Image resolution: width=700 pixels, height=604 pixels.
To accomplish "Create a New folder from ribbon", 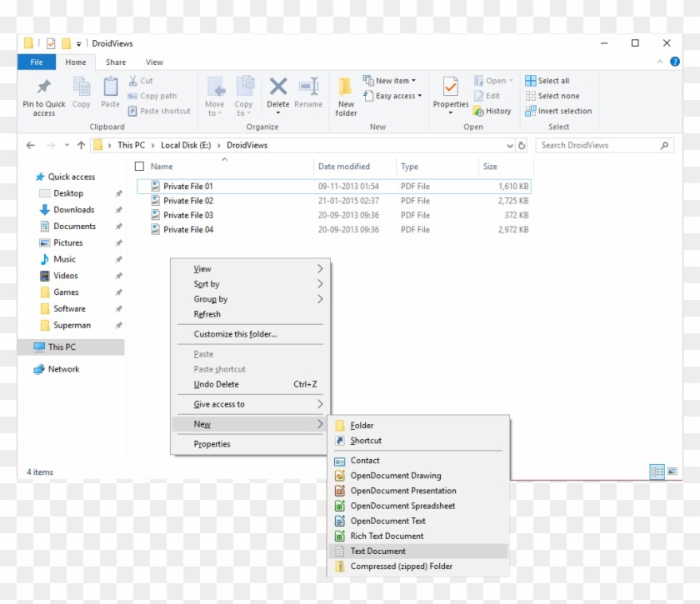I will coord(346,97).
